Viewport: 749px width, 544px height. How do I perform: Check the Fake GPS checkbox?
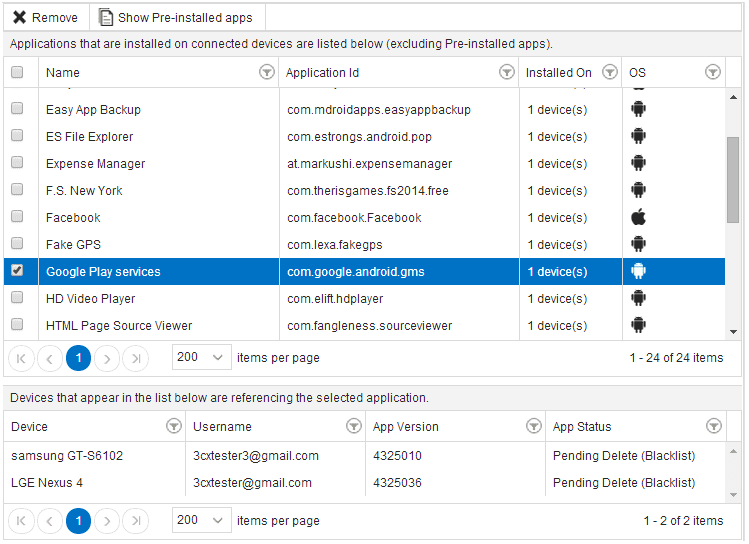click(17, 244)
